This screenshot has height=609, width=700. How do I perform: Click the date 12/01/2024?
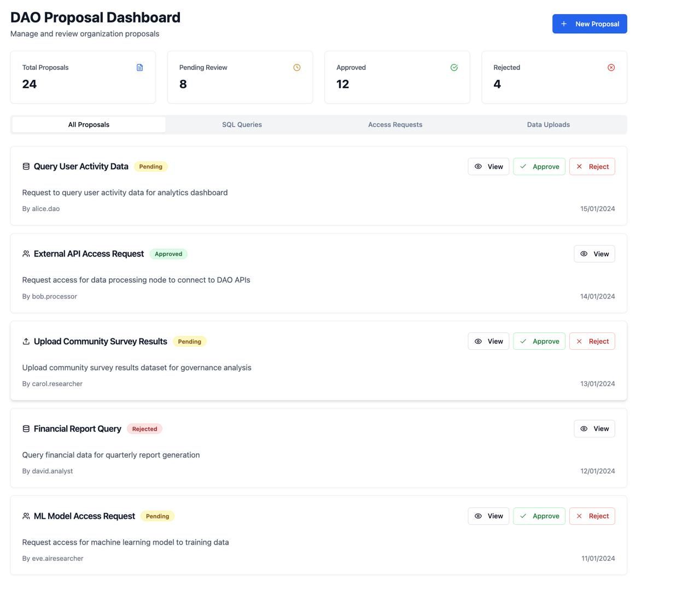pyautogui.click(x=598, y=471)
